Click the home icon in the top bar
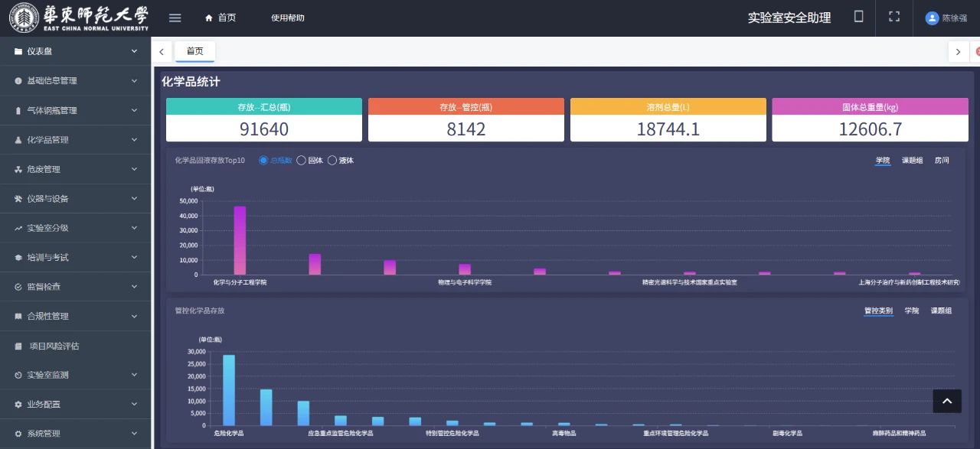This screenshot has width=980, height=449. pos(210,18)
